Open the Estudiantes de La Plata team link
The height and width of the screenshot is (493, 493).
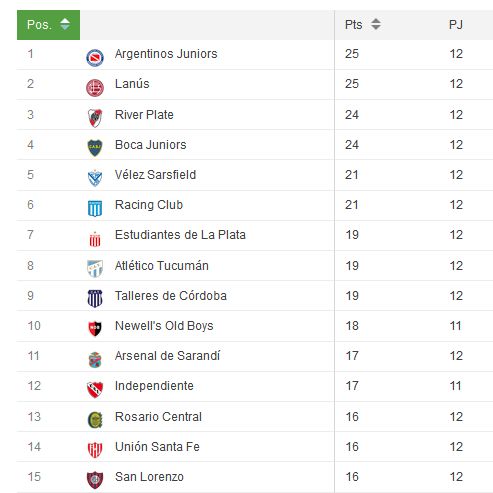click(x=180, y=235)
